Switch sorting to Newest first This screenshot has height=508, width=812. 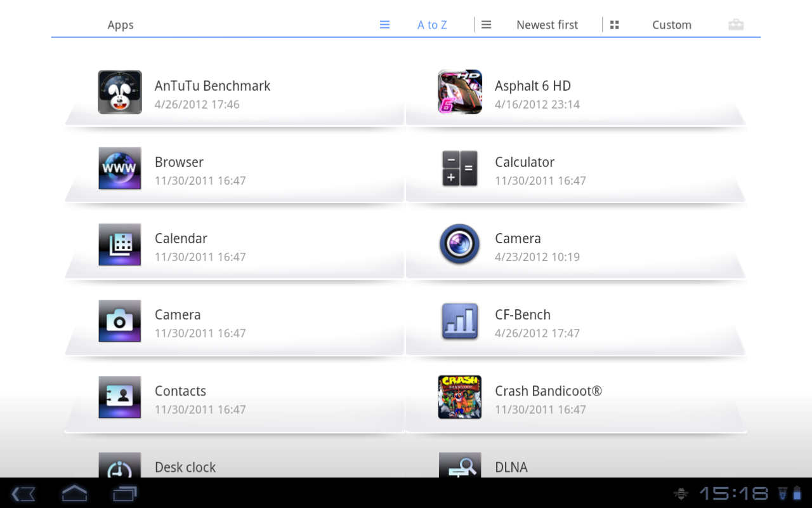(x=547, y=24)
